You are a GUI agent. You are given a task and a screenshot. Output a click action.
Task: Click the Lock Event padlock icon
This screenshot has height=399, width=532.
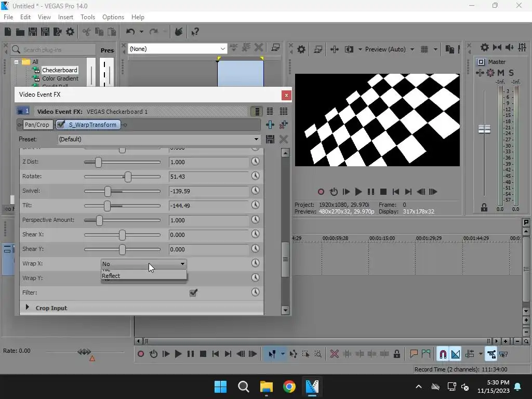(396, 354)
